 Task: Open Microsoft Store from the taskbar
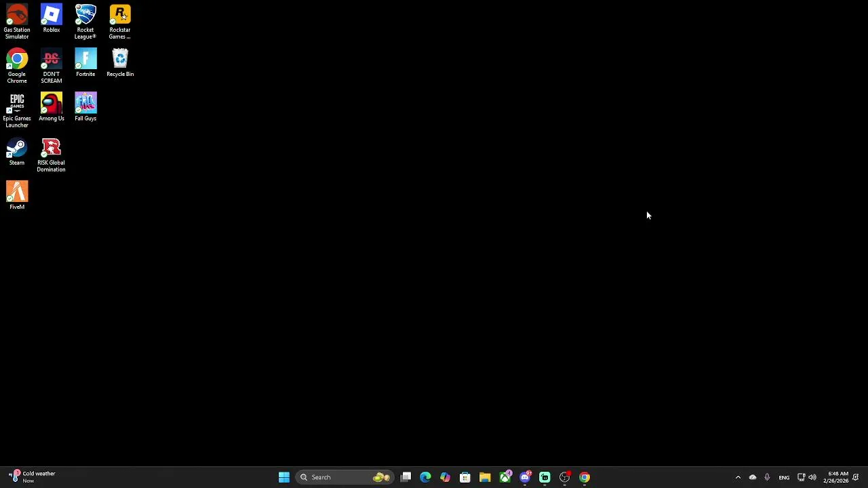click(x=465, y=477)
